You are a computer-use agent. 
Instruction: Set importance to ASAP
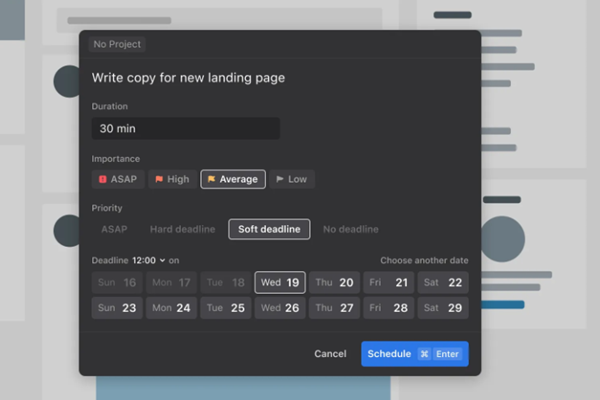[x=118, y=179]
